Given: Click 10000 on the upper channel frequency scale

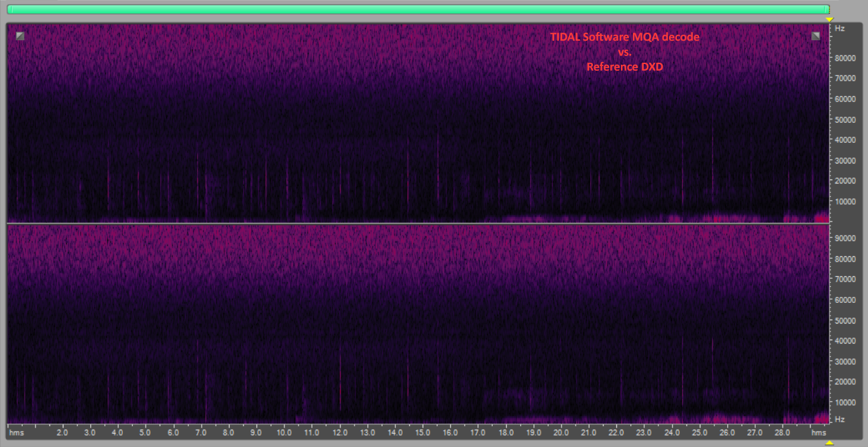Looking at the screenshot, I should (x=846, y=201).
